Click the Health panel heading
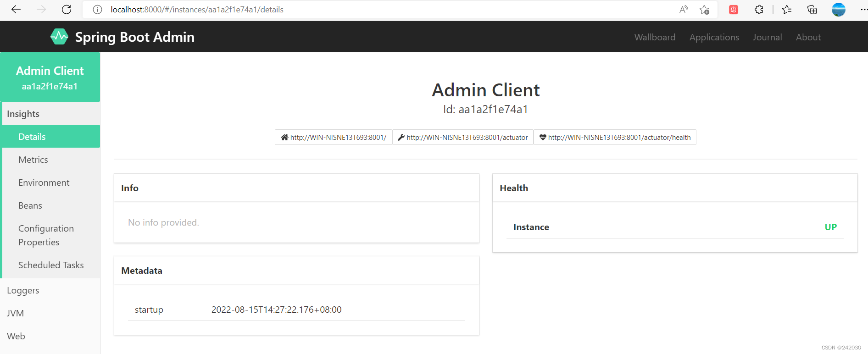 coord(514,188)
